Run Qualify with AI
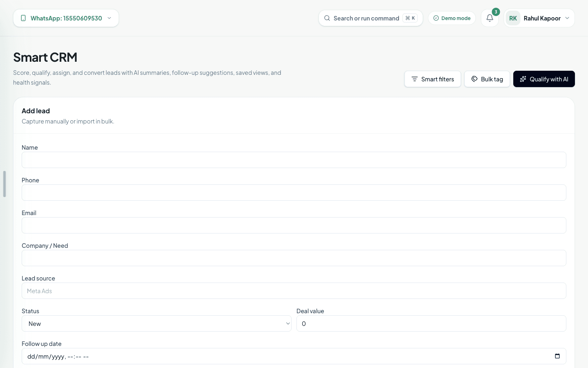 coord(544,79)
